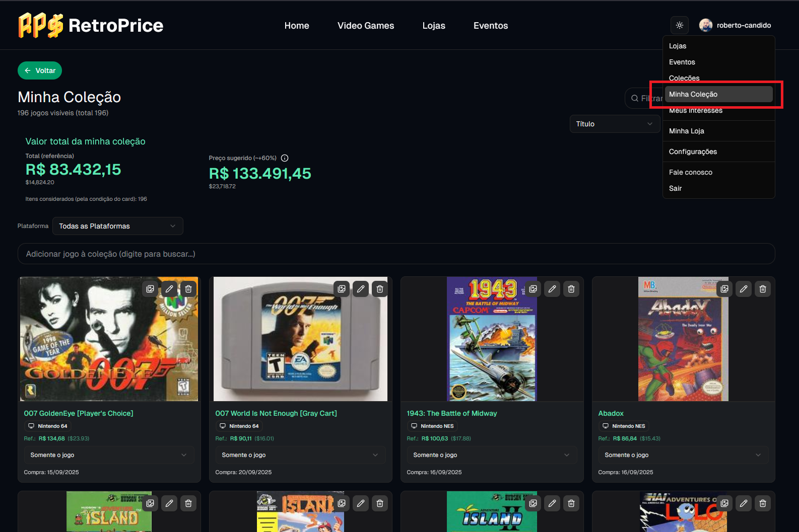
Task: Toggle the light/dark theme sun icon
Action: 679,25
